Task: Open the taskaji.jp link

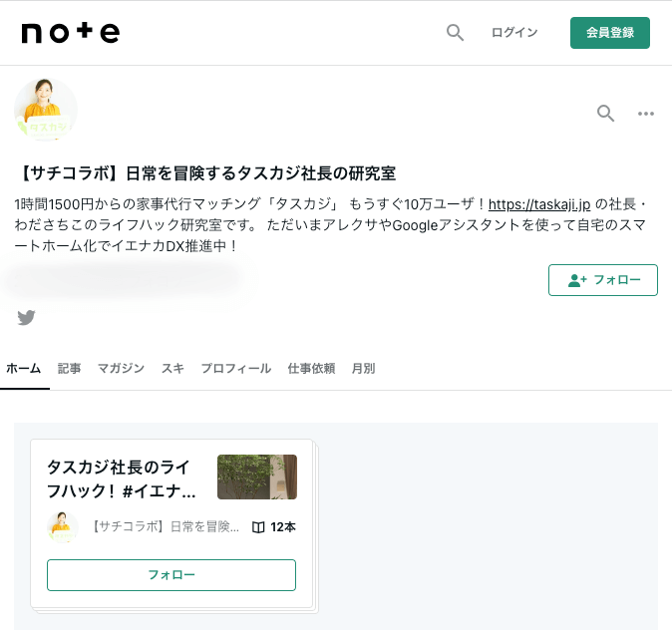Action: pos(539,204)
